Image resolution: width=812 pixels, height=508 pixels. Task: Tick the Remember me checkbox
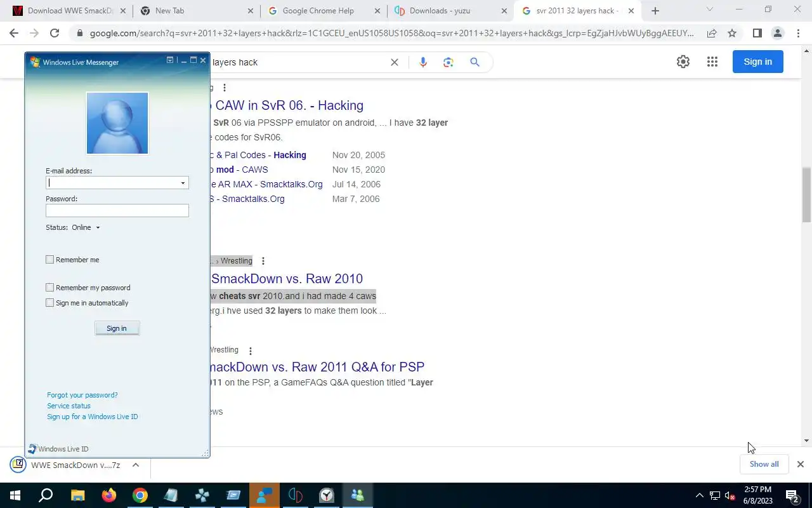[x=49, y=260]
